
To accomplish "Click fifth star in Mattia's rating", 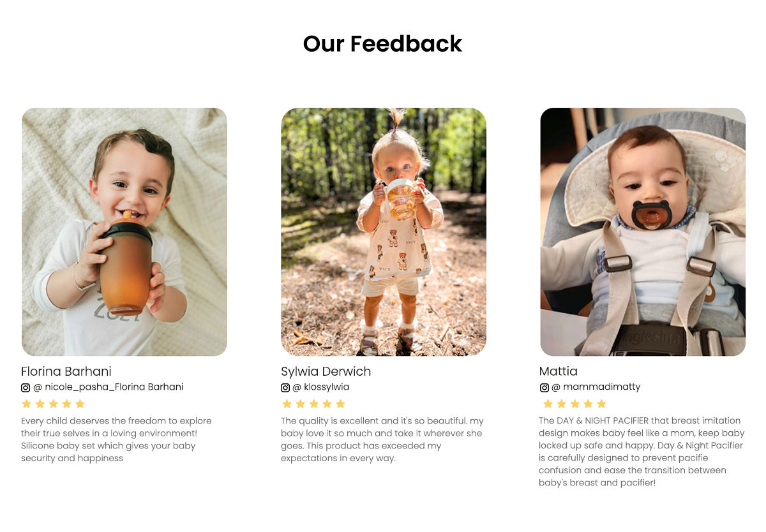I will 601,404.
